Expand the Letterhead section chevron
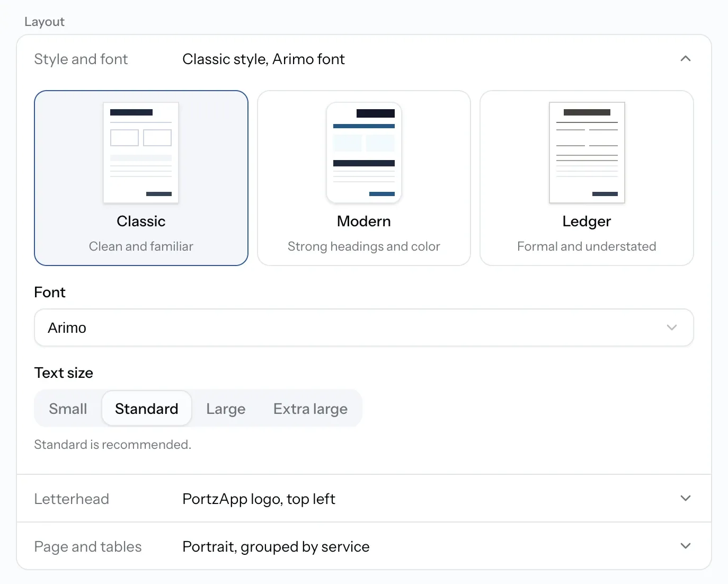The height and width of the screenshot is (584, 728). tap(686, 498)
